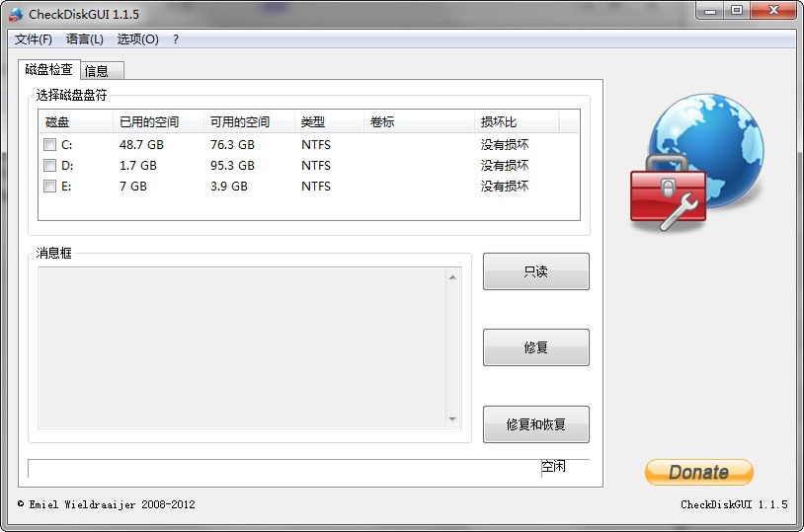Click message box scrollbar down arrow
The width and height of the screenshot is (804, 532).
(x=453, y=419)
